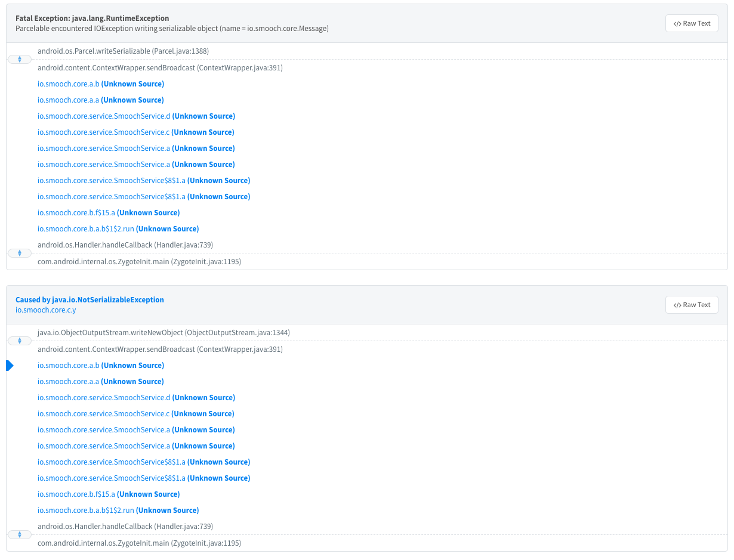
Task: Open the io.smooch.core.service.SmoochService$8$1.a frame
Action: coord(111,180)
